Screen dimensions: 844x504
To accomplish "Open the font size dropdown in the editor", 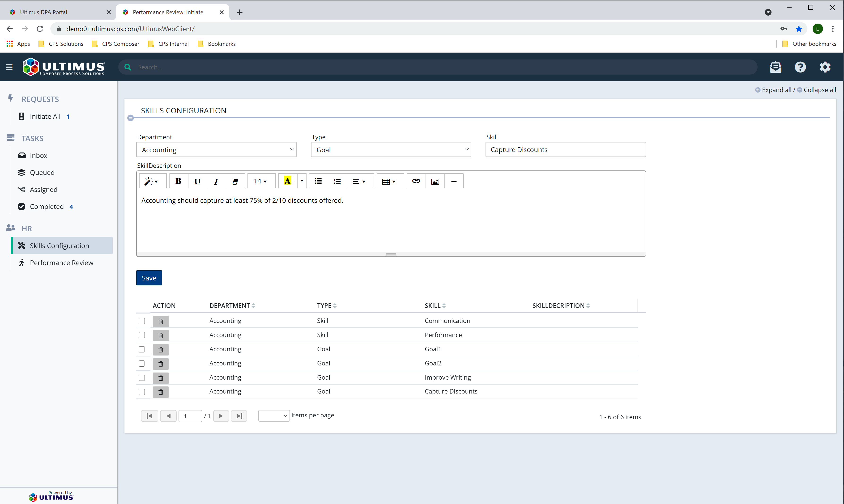I will click(261, 181).
